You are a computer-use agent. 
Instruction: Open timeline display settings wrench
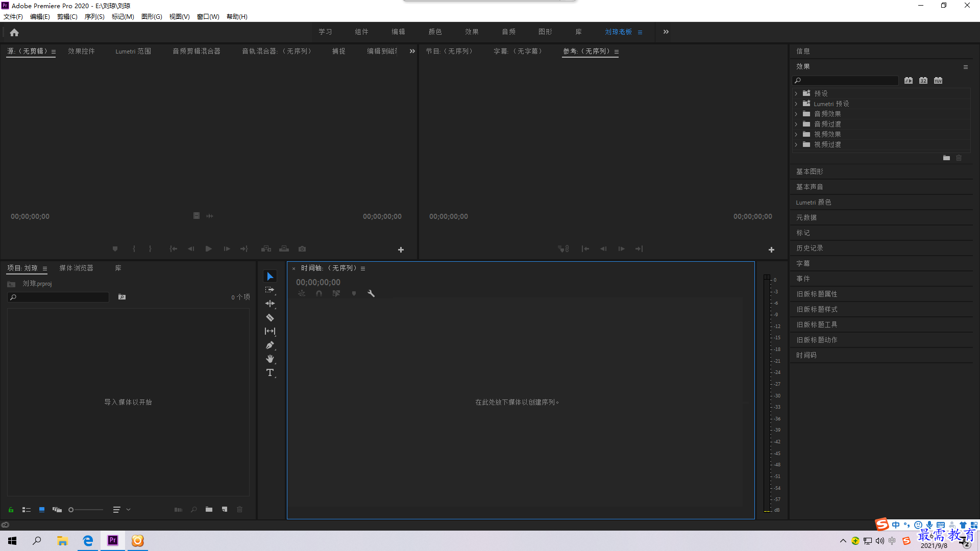(x=371, y=293)
